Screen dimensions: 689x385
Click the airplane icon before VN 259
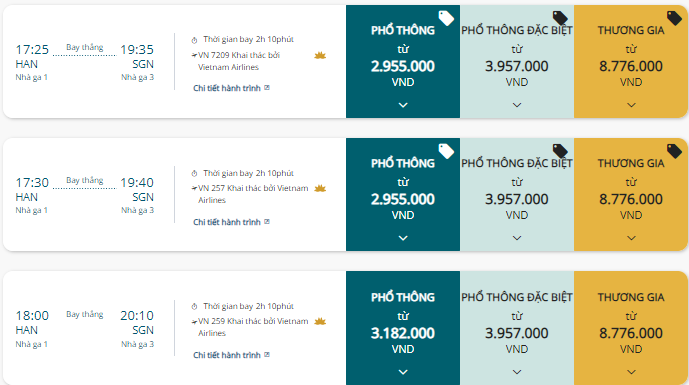click(194, 322)
